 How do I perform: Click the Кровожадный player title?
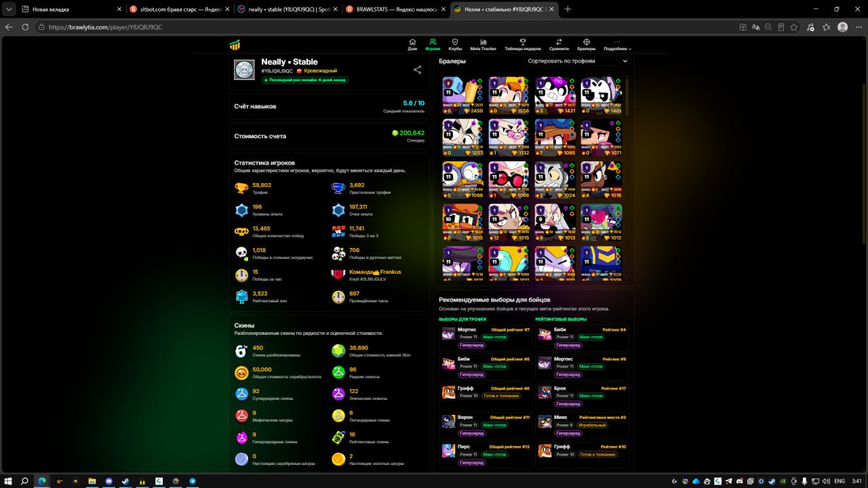[320, 70]
